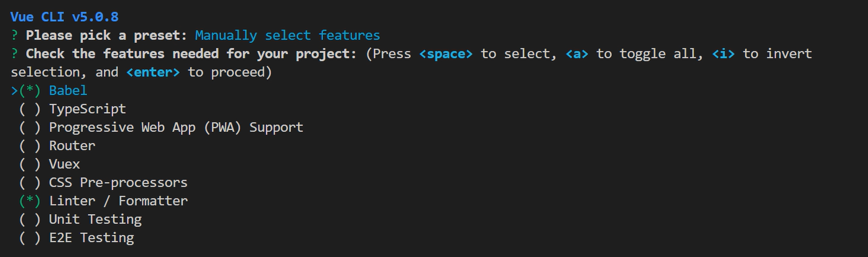Click the <i> invert key hint
The height and width of the screenshot is (257, 868).
coord(723,54)
